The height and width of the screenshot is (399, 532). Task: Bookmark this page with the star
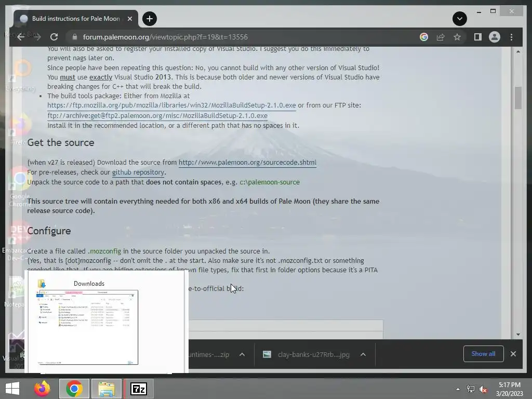[x=457, y=37]
